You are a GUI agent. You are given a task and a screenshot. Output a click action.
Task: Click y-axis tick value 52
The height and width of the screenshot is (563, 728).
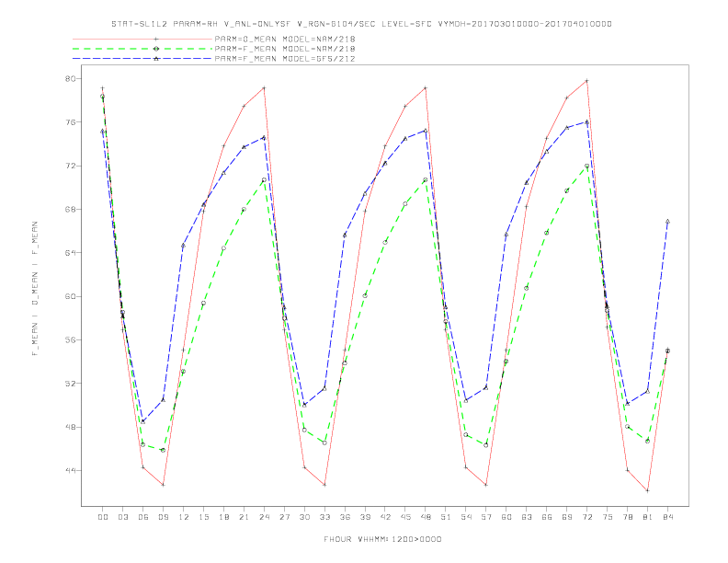coord(70,384)
